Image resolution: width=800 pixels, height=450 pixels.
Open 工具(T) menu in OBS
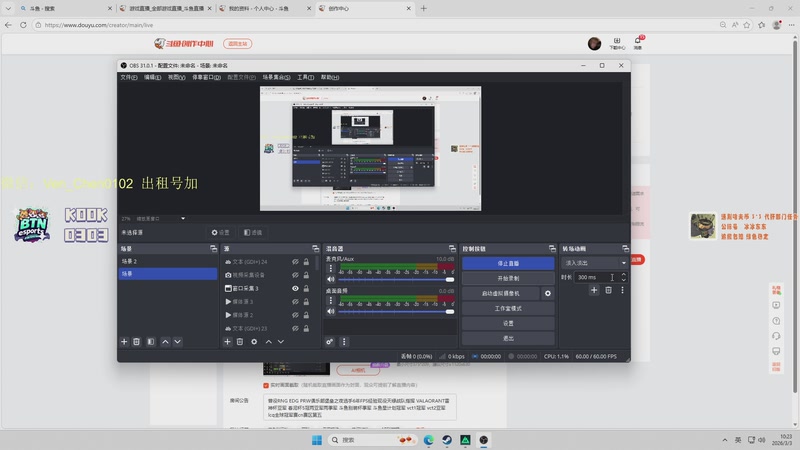pyautogui.click(x=306, y=78)
